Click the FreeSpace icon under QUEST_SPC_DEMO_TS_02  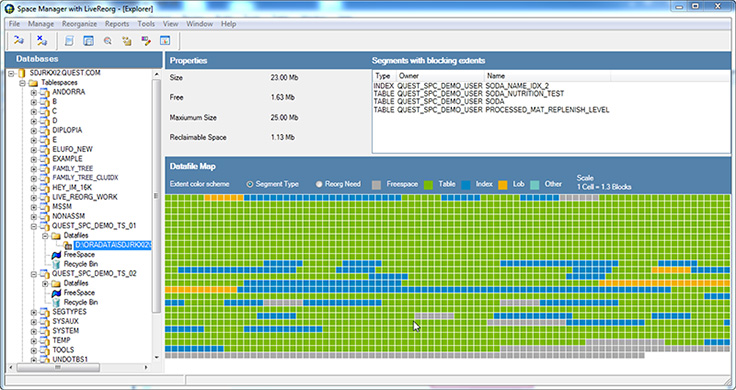pyautogui.click(x=56, y=293)
